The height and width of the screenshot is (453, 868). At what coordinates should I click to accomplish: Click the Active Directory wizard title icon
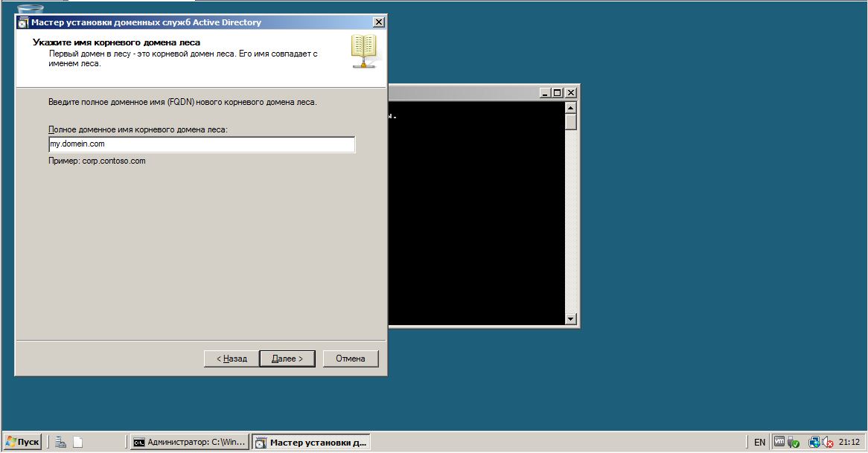point(23,22)
